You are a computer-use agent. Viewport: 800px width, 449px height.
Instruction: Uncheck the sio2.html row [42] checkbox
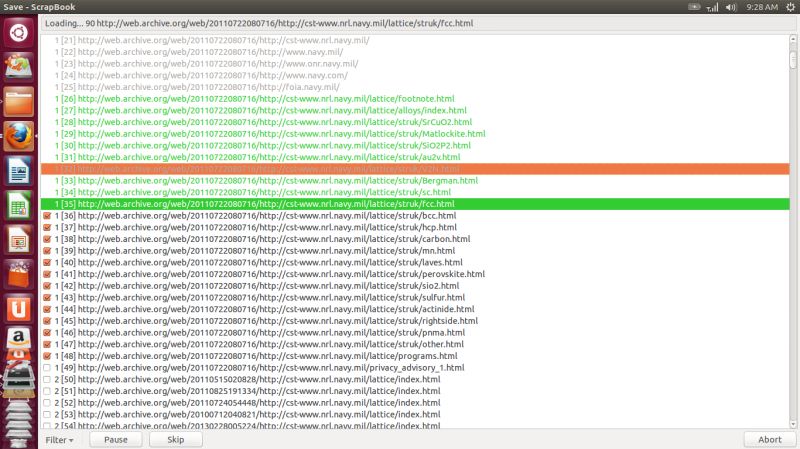(x=47, y=286)
